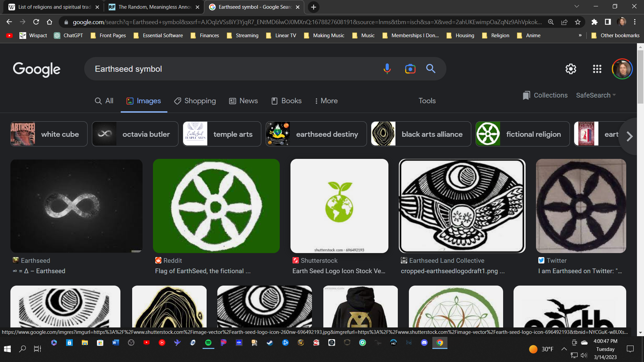Open Task View on taskbar
The height and width of the screenshot is (362, 644).
[x=38, y=349]
